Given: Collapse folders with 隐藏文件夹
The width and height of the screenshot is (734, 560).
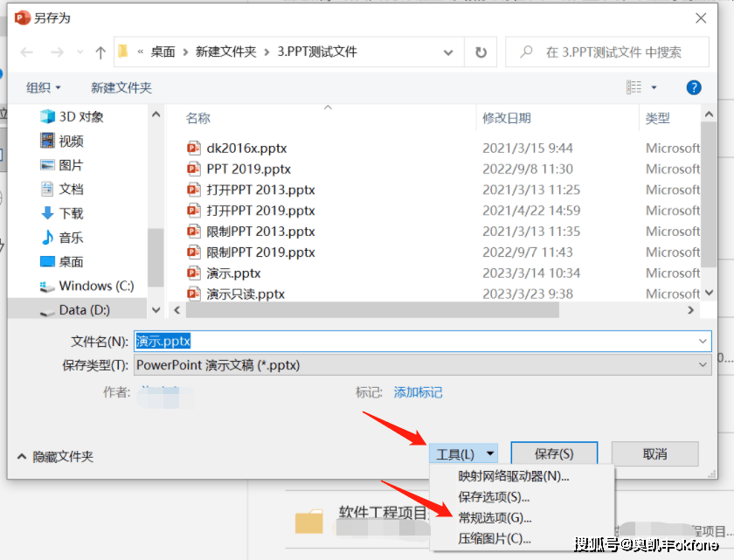Looking at the screenshot, I should coord(55,457).
